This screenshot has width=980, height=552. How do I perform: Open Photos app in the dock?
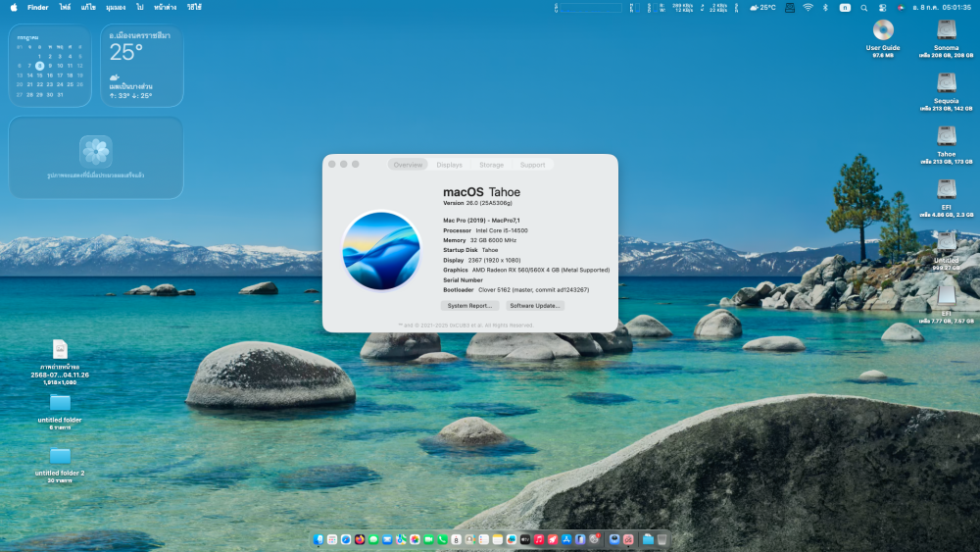[415, 539]
